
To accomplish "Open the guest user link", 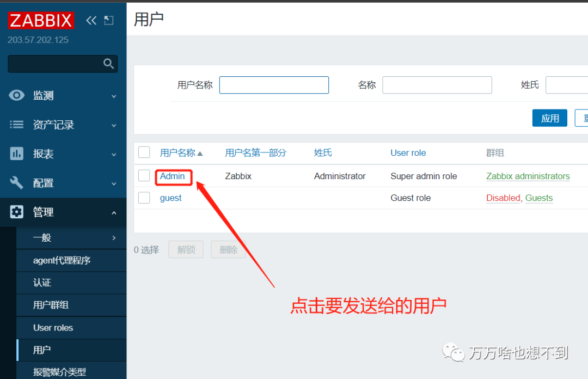I will (170, 198).
